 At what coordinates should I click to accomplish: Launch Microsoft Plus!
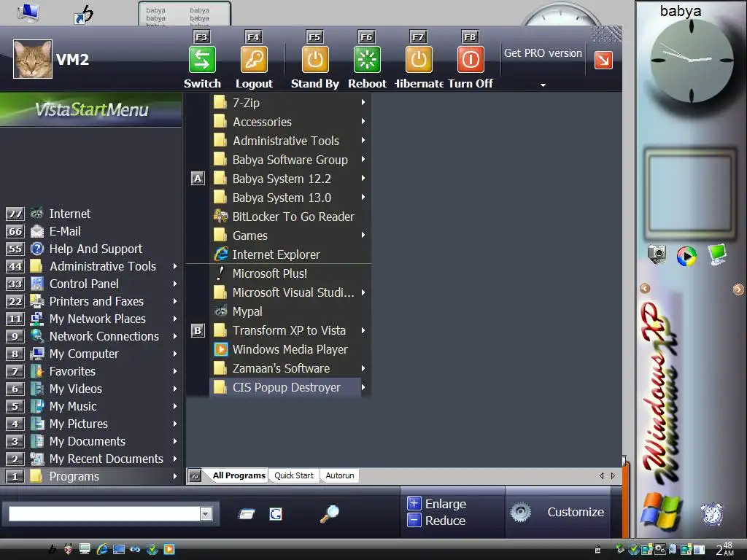[270, 274]
